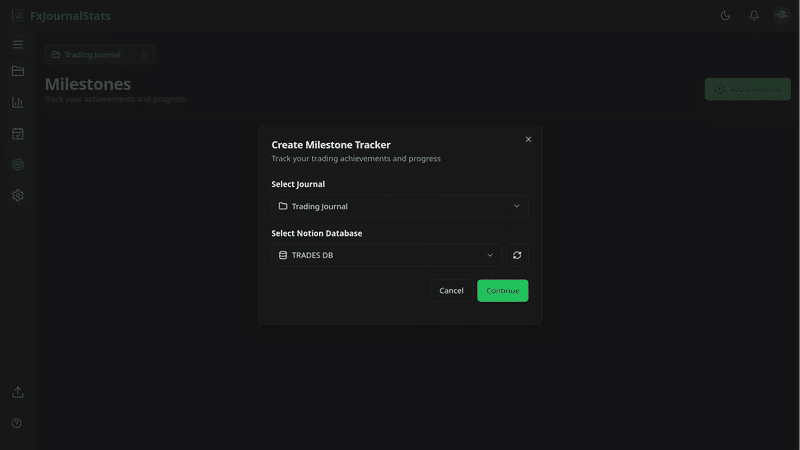800x450 pixels.
Task: Open the analytics bar chart sidebar icon
Action: click(18, 103)
